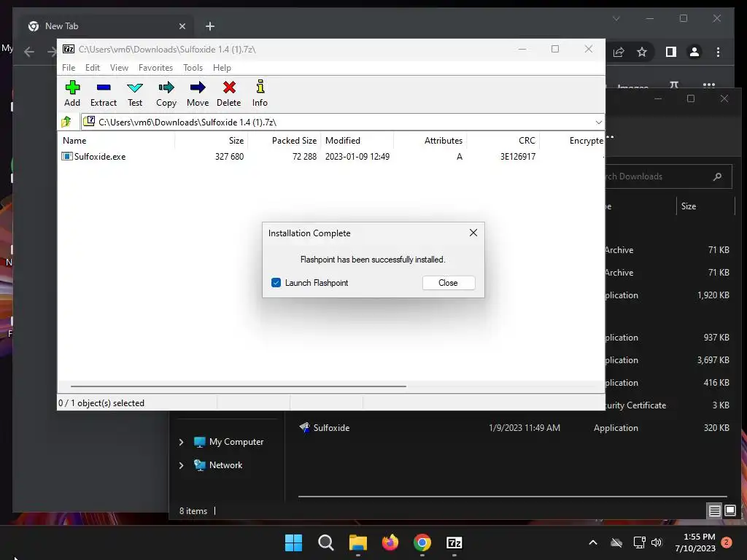Switch Explorer to large thumbnails view icon
This screenshot has width=747, height=560.
[x=730, y=511]
